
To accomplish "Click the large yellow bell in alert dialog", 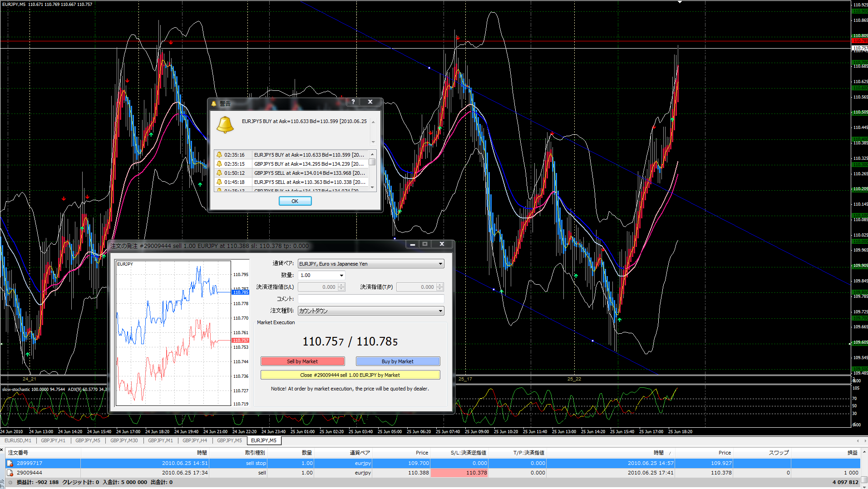I will click(225, 125).
